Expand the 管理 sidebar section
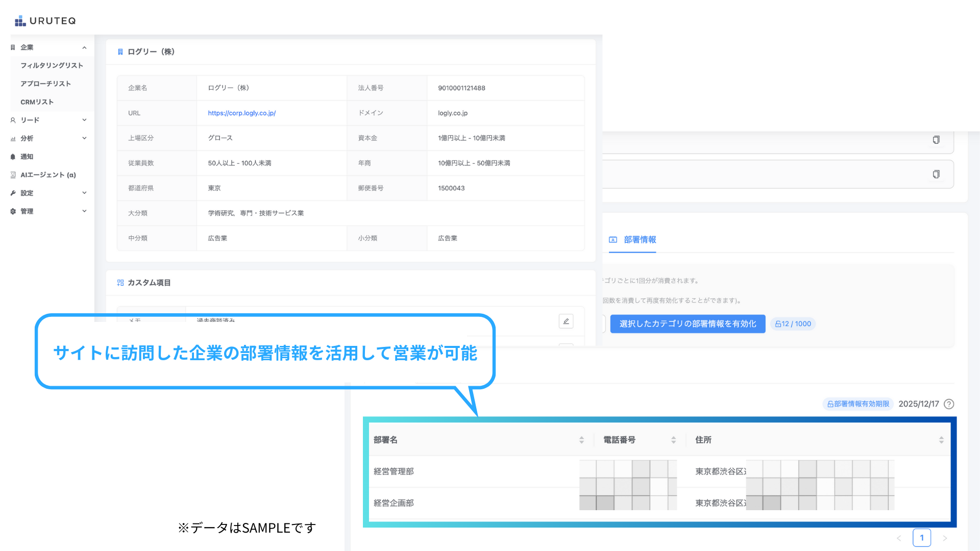 tap(84, 211)
